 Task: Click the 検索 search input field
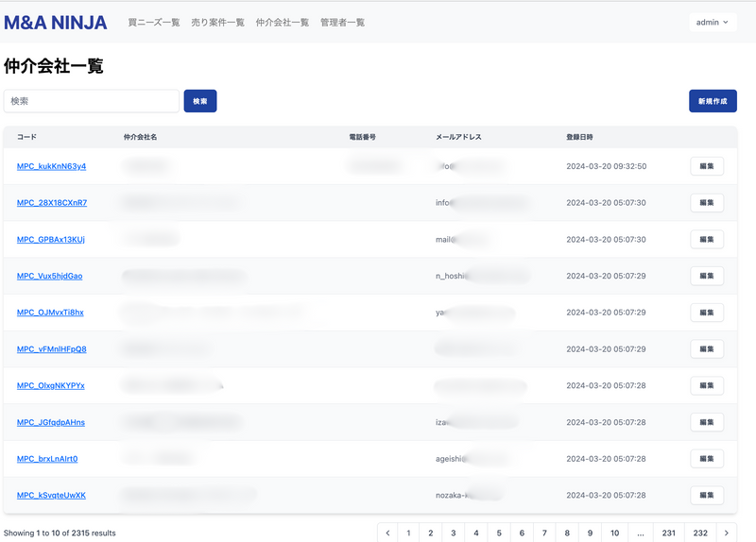(92, 101)
